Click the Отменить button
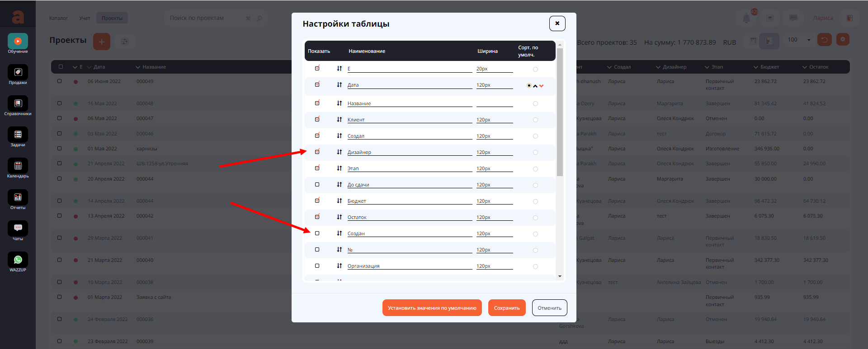Image resolution: width=868 pixels, height=349 pixels. 549,308
